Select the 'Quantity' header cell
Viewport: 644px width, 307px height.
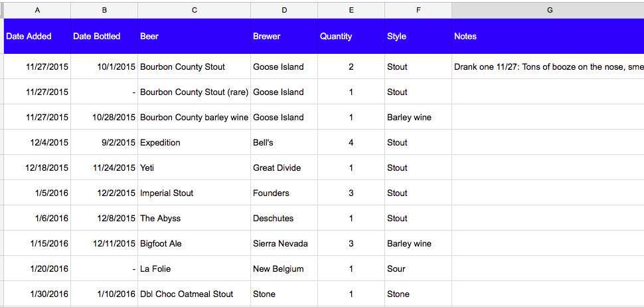pos(351,37)
